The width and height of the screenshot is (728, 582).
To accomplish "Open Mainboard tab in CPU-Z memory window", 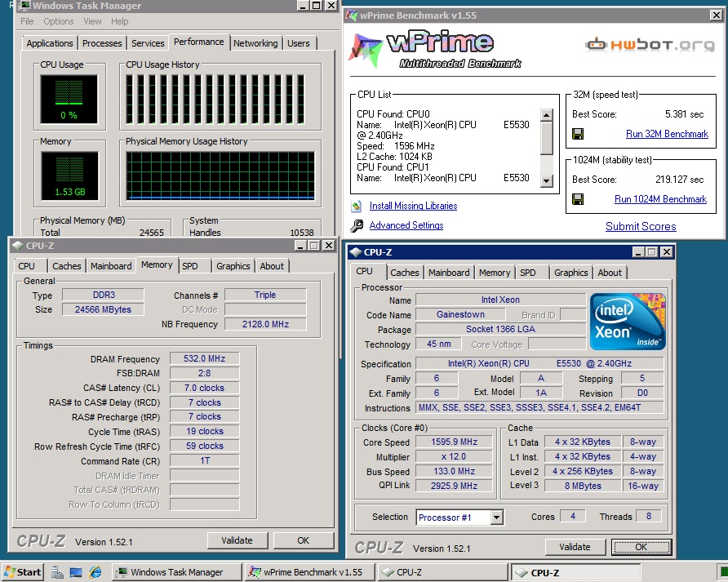I will click(111, 266).
